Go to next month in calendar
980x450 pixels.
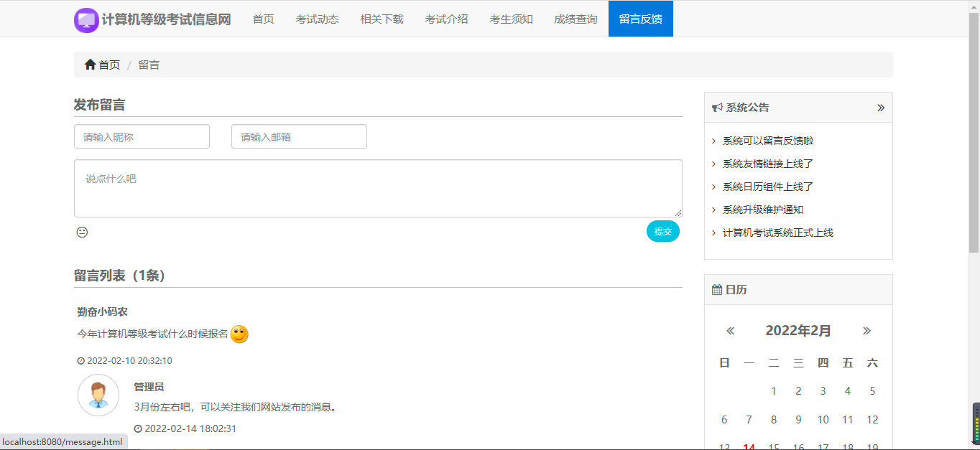click(x=866, y=331)
